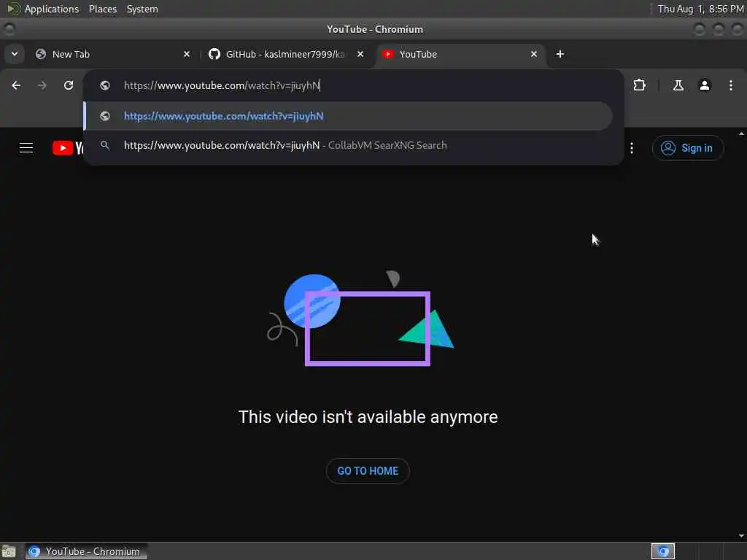Click inside the address bar URL text
Viewport: 747px width, 560px height.
pyautogui.click(x=222, y=85)
